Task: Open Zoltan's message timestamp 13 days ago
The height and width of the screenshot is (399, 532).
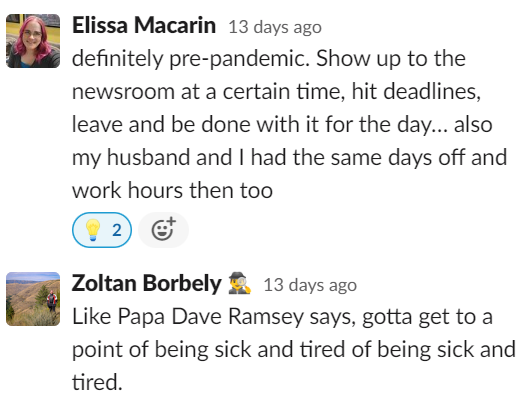Action: pos(310,285)
